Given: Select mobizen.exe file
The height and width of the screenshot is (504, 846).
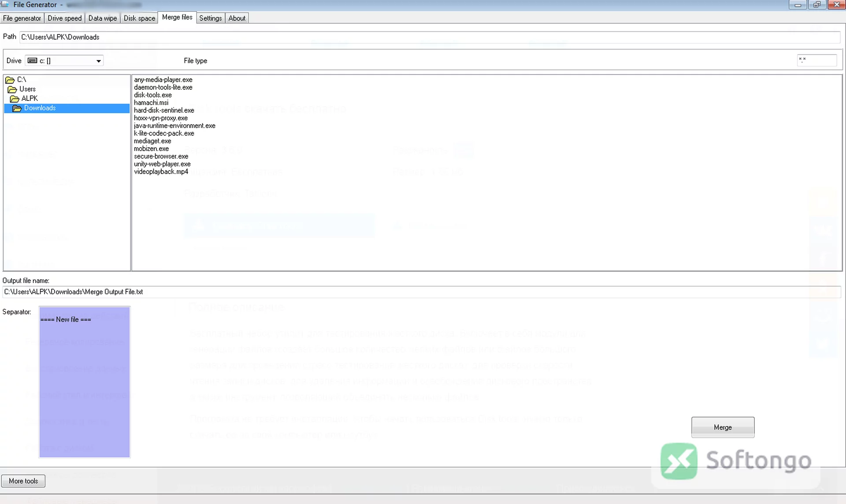Looking at the screenshot, I should pos(151,149).
